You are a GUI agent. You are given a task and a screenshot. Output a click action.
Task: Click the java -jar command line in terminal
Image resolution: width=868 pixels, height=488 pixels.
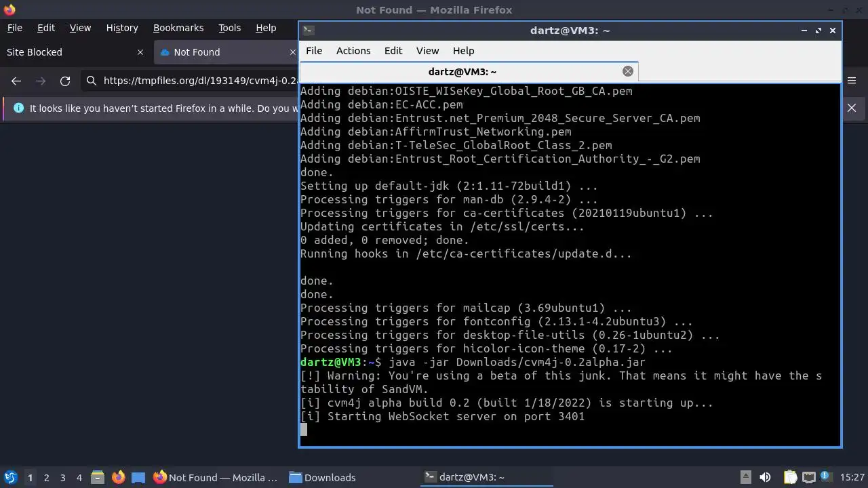pos(473,362)
